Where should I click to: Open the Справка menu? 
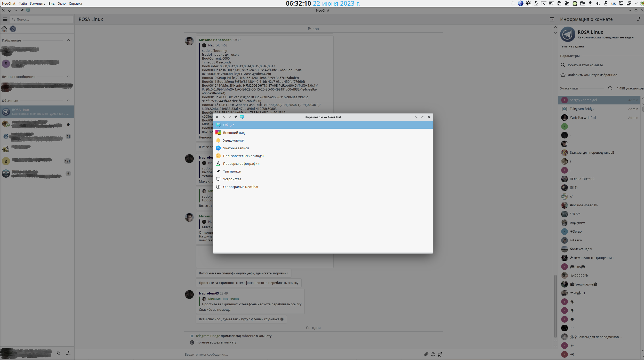click(x=75, y=3)
